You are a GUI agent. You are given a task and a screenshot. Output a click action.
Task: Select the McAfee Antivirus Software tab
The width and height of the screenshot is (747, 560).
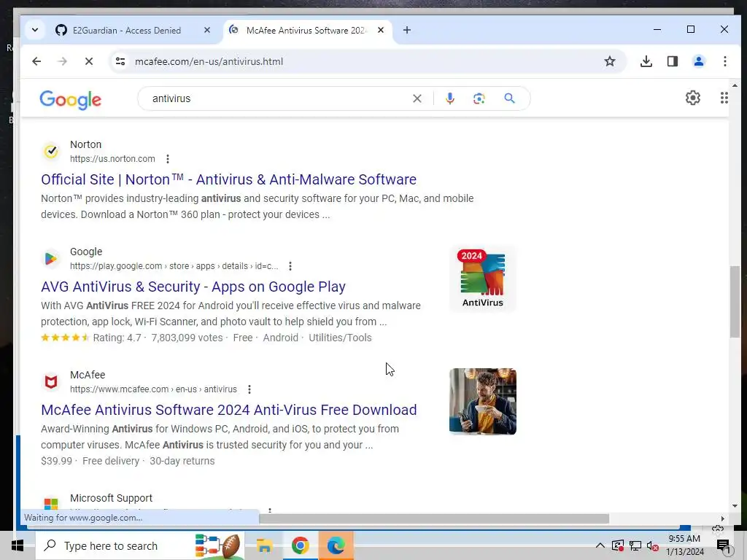[x=306, y=30]
